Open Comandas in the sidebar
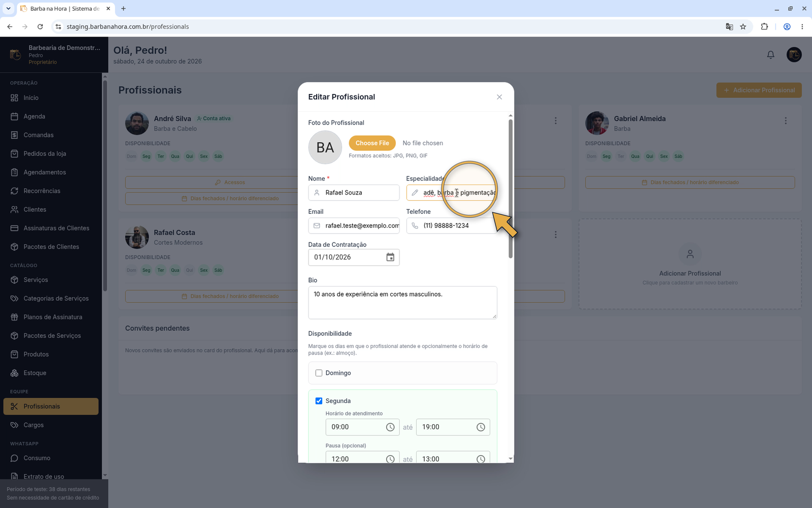The width and height of the screenshot is (812, 508). [51, 135]
